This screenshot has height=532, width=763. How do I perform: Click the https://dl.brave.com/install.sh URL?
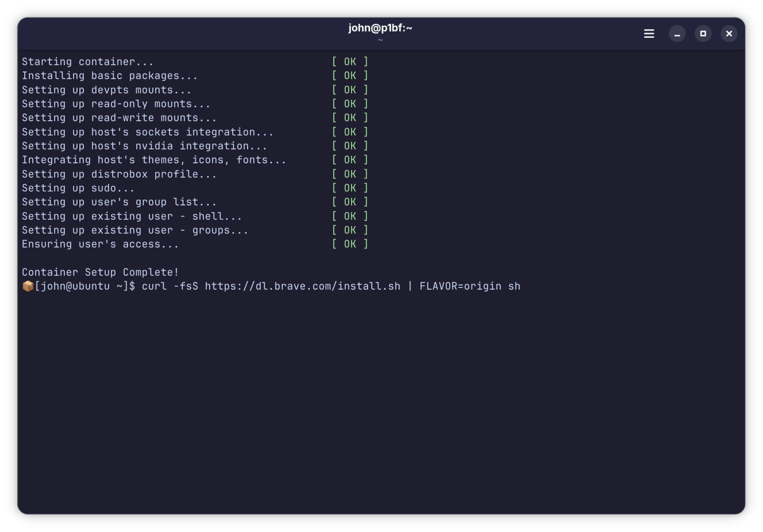coord(303,286)
